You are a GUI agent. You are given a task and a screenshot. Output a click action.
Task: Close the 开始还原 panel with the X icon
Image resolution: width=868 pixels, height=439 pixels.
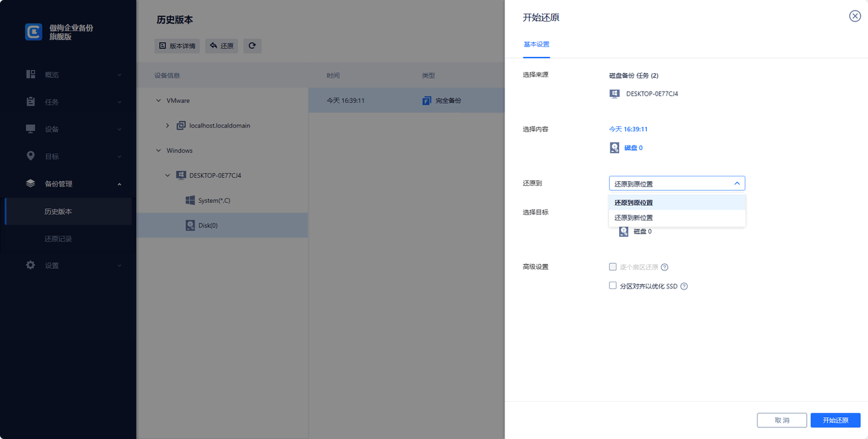pyautogui.click(x=854, y=16)
